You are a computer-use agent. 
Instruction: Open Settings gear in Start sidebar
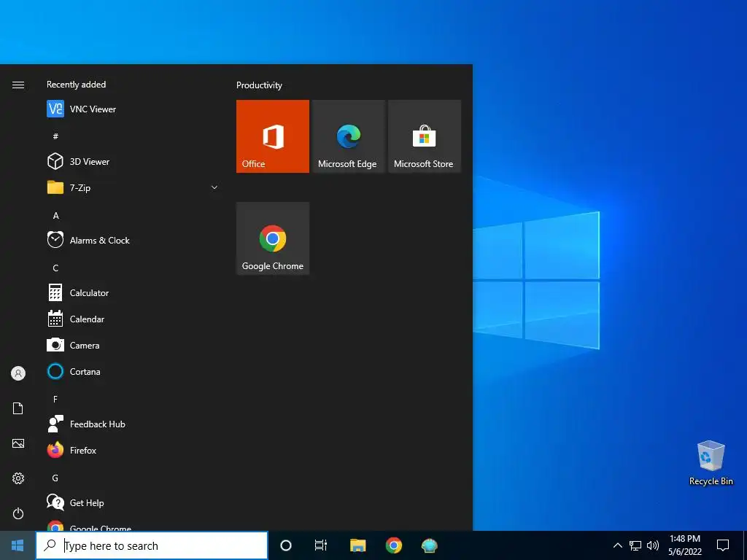18,478
